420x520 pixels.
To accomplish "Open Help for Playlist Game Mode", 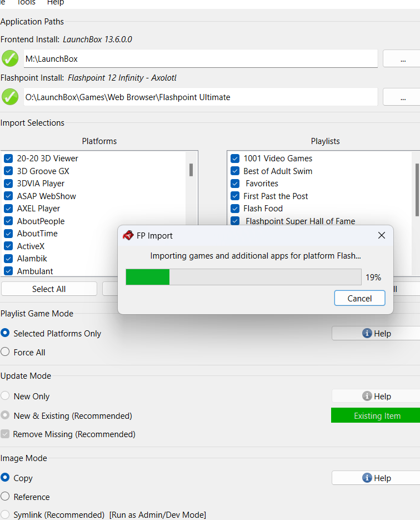I will (x=376, y=333).
